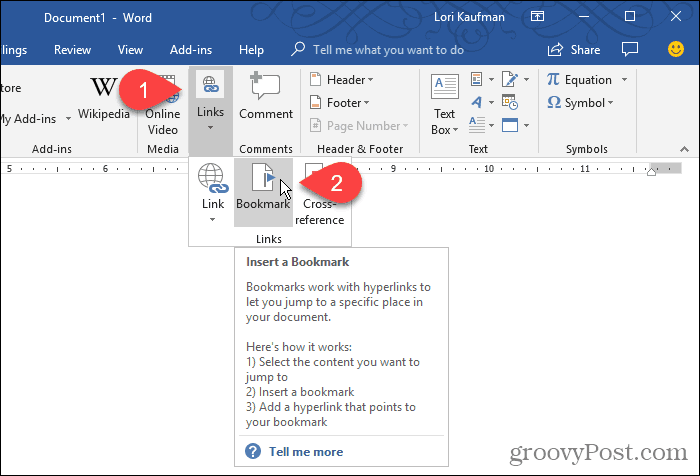Open the Equation dropdown arrow

(x=625, y=80)
